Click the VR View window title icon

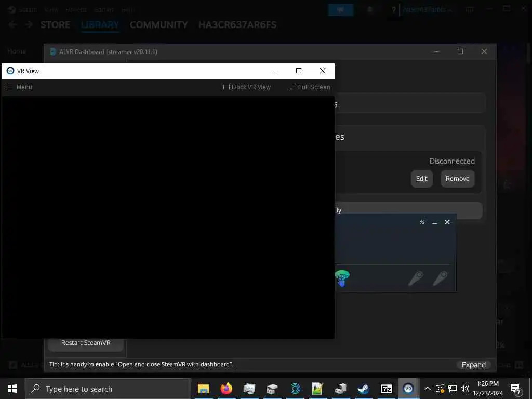pos(10,71)
